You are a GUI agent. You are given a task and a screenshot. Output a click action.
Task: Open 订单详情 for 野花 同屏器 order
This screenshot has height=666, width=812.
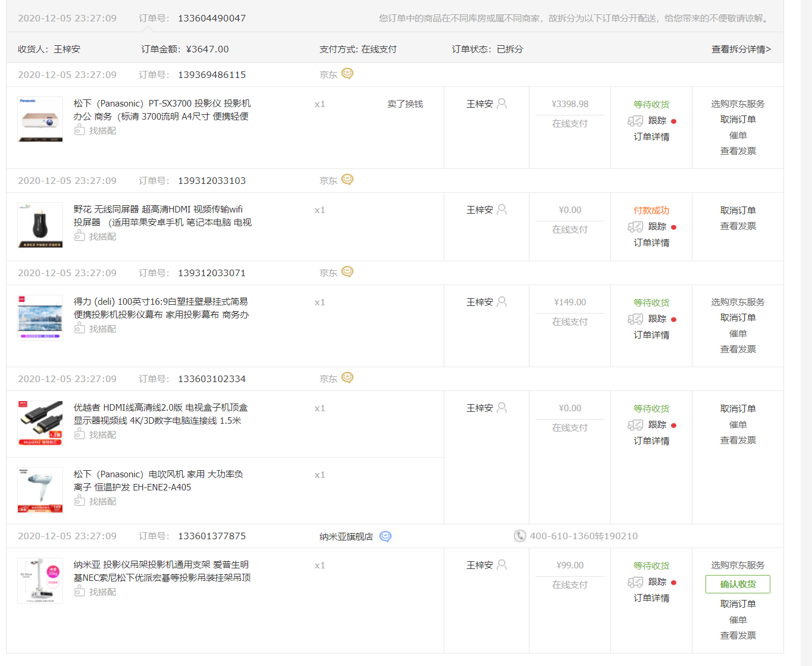(651, 243)
